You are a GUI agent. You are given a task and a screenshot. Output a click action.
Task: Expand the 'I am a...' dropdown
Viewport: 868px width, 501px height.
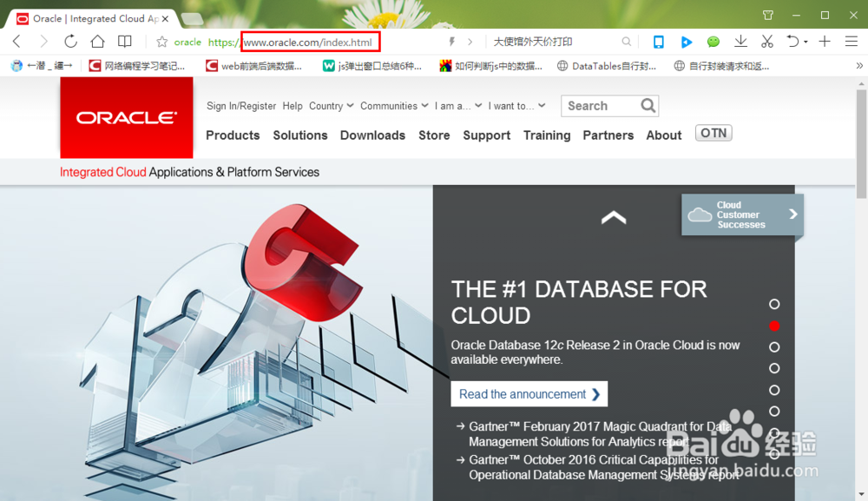click(458, 106)
